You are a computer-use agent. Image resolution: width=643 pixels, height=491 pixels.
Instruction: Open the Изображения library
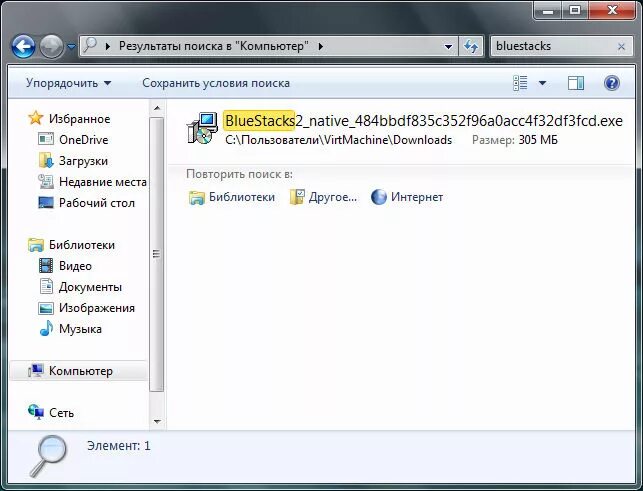tap(97, 308)
